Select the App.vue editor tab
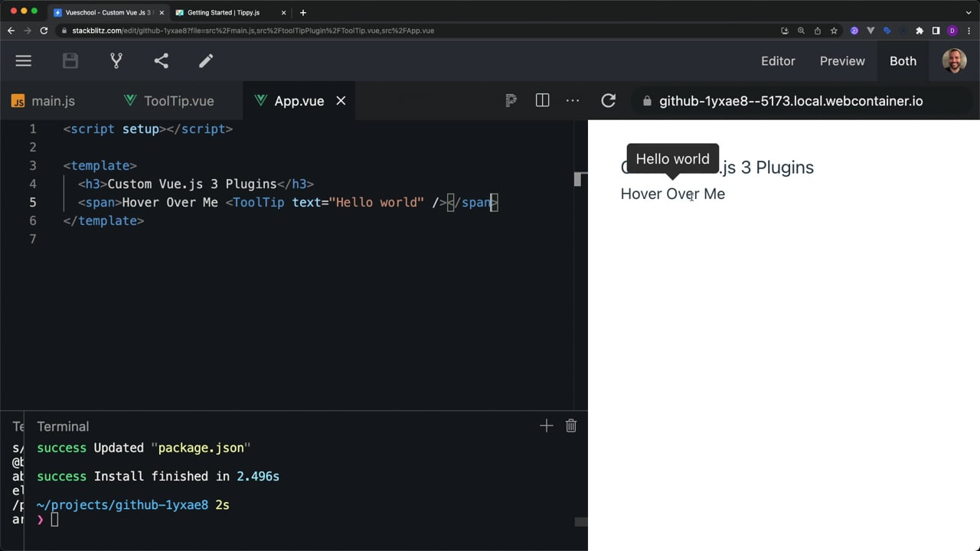This screenshot has width=980, height=551. coord(299,101)
